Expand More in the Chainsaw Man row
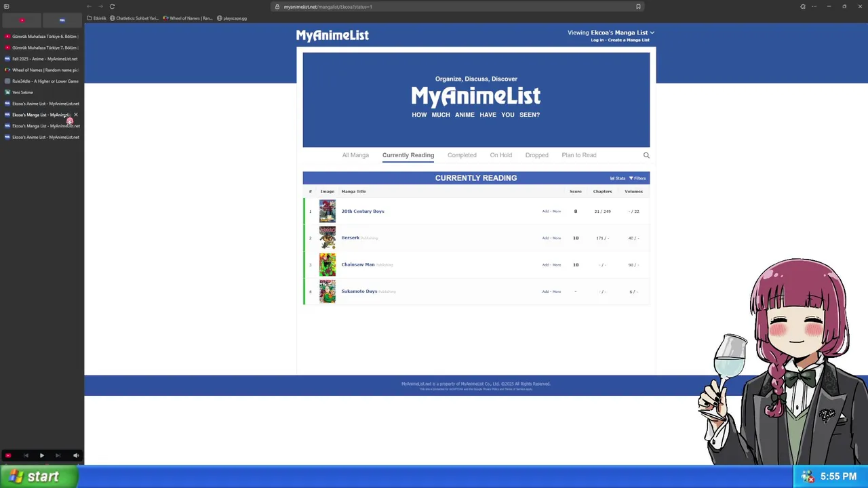The width and height of the screenshot is (868, 488). [x=557, y=265]
